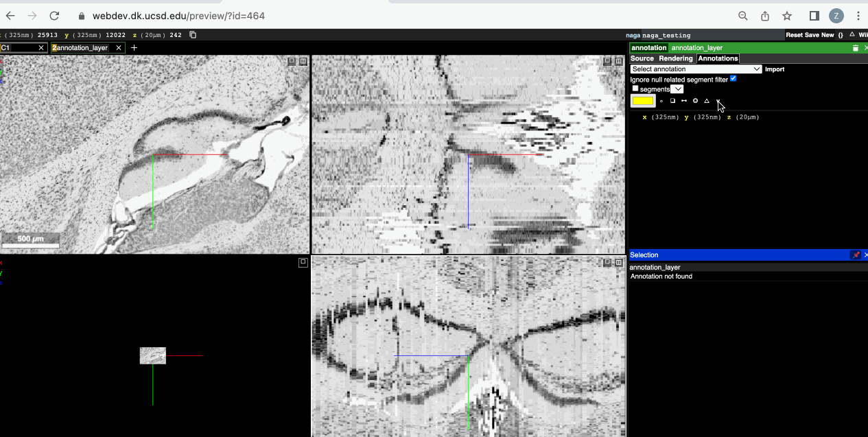Click the annotation_layer name in green header

click(696, 48)
